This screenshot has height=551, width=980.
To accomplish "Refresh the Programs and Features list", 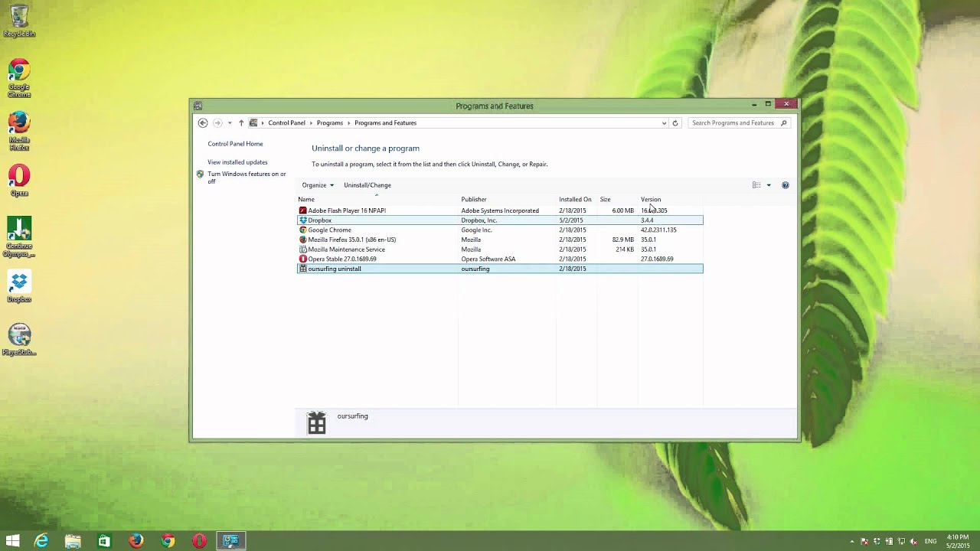I will pos(675,123).
